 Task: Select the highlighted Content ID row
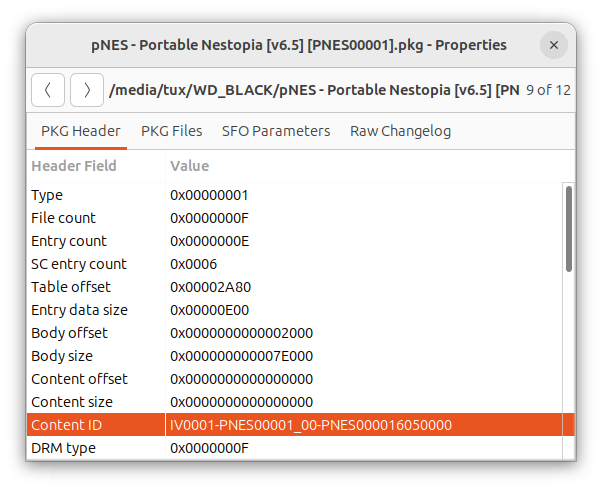tap(300, 425)
